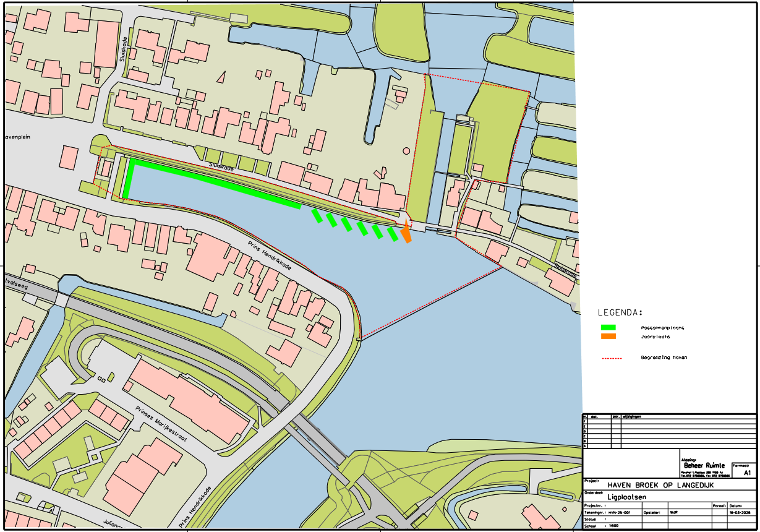Click the Begrenzing haven legend text
This screenshot has height=532, width=760.
664,358
